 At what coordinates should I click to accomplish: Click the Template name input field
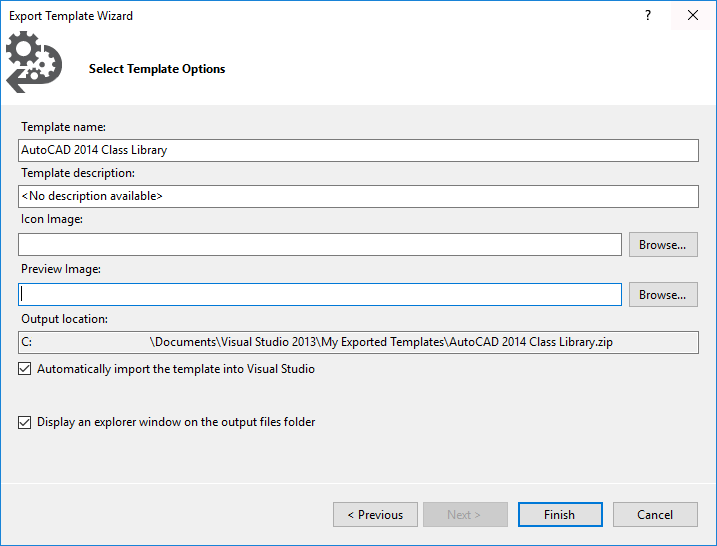[358, 150]
